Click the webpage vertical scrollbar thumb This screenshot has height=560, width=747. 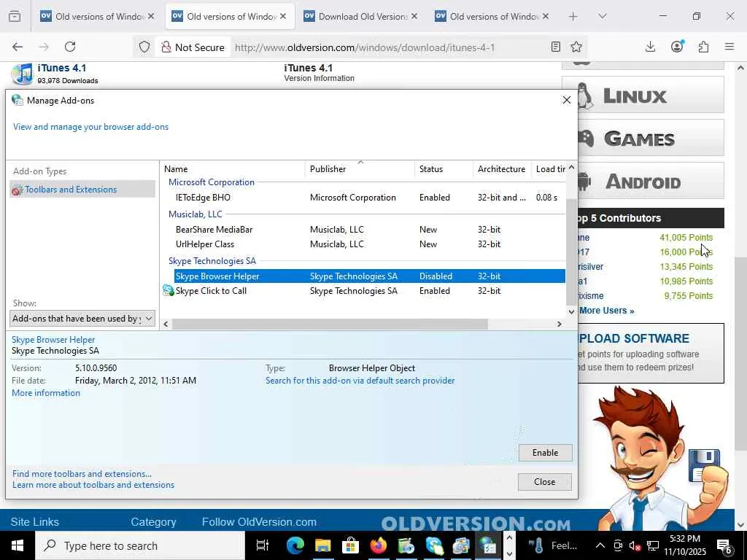click(740, 354)
